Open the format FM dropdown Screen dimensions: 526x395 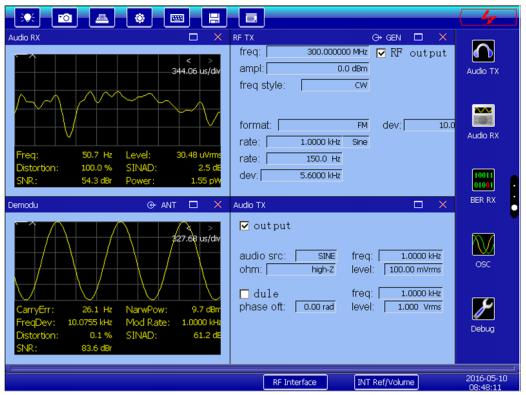323,125
